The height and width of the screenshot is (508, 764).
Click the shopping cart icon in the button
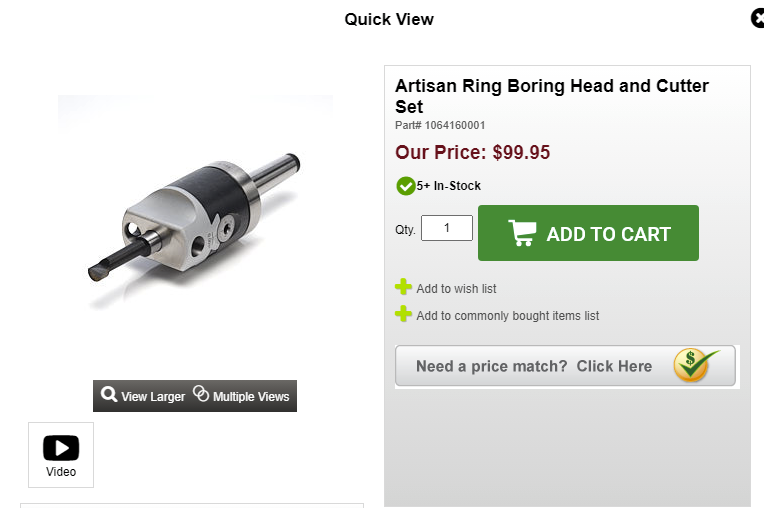coord(522,233)
